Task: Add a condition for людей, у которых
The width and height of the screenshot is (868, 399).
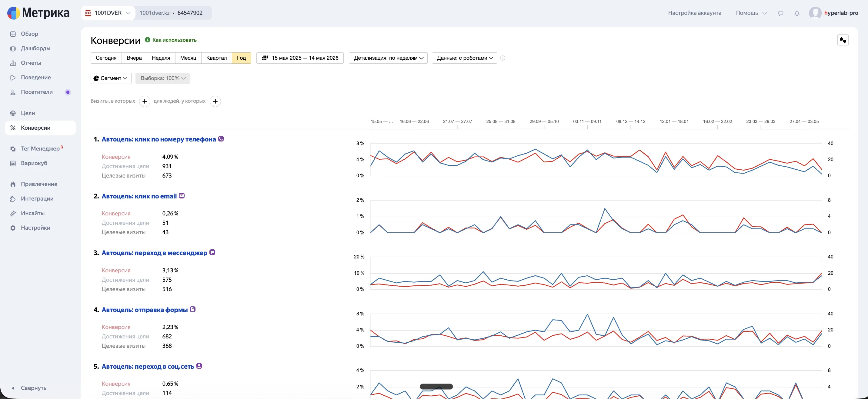Action: point(215,101)
